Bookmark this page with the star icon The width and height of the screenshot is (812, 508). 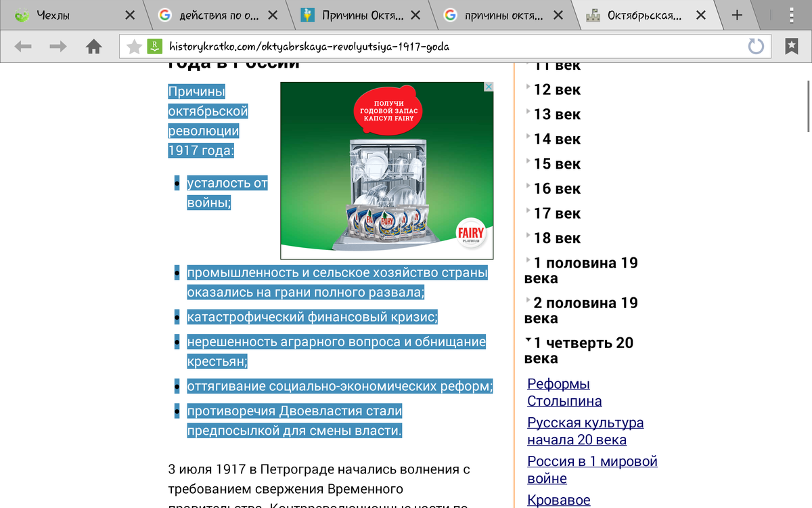pyautogui.click(x=134, y=46)
